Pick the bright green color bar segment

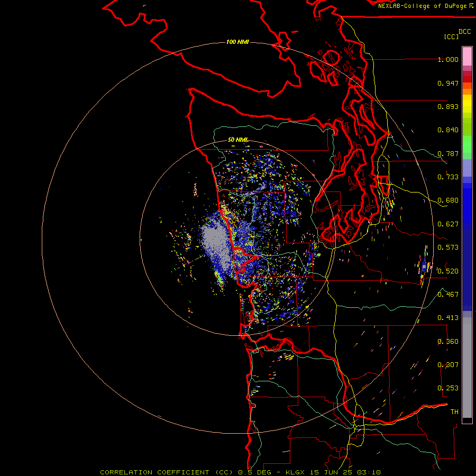point(467,144)
